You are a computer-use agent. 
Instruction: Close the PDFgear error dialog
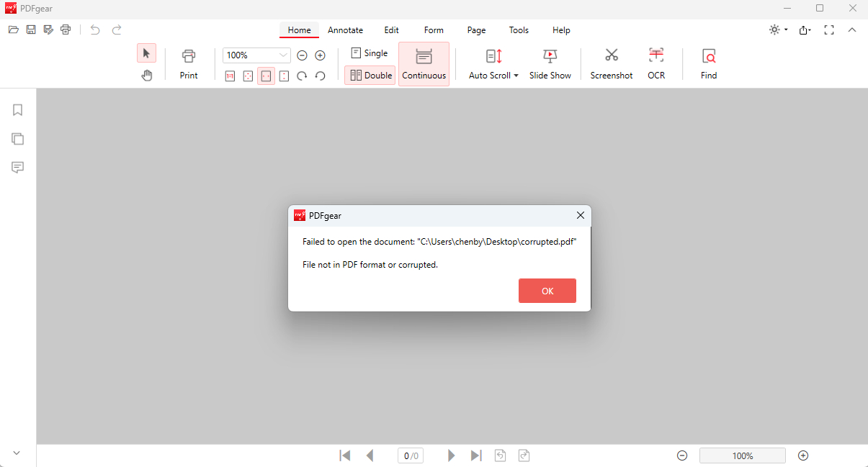580,215
